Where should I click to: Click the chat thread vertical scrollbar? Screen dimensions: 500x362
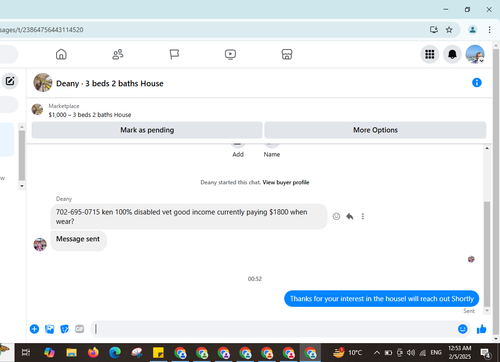(487, 254)
